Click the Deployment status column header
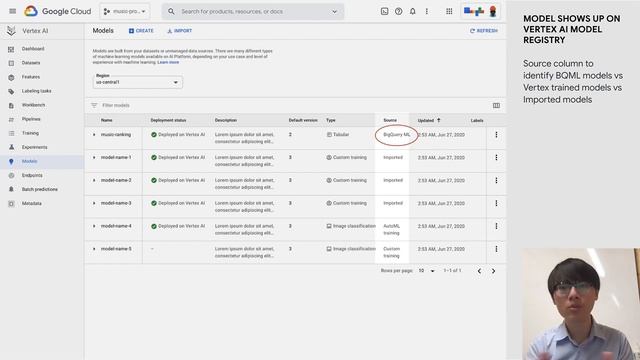 (168, 120)
